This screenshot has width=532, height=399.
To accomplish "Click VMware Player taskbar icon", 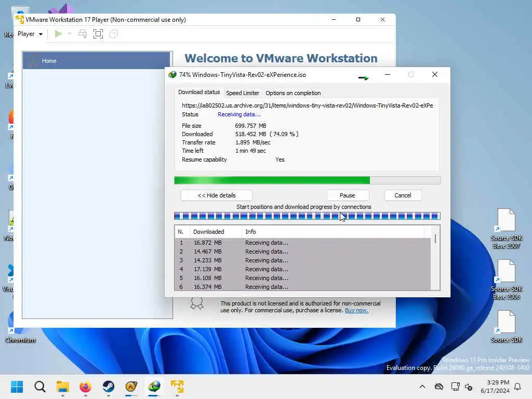I will coord(177,387).
